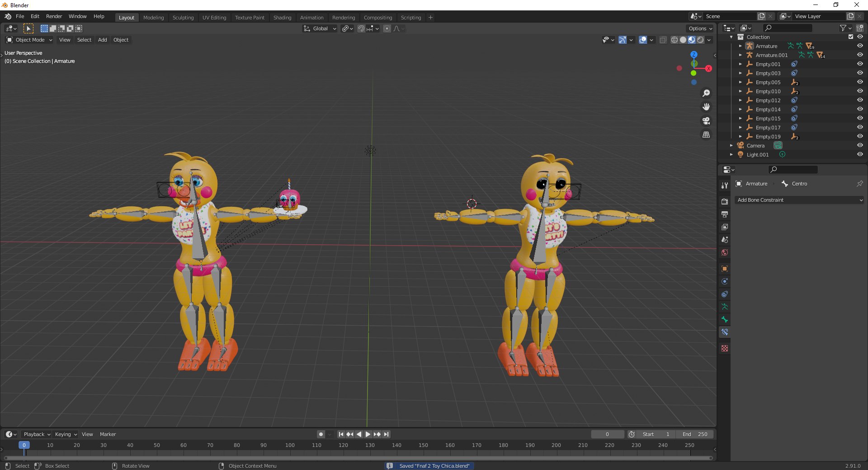Toggle X-ray display mode

(663, 40)
